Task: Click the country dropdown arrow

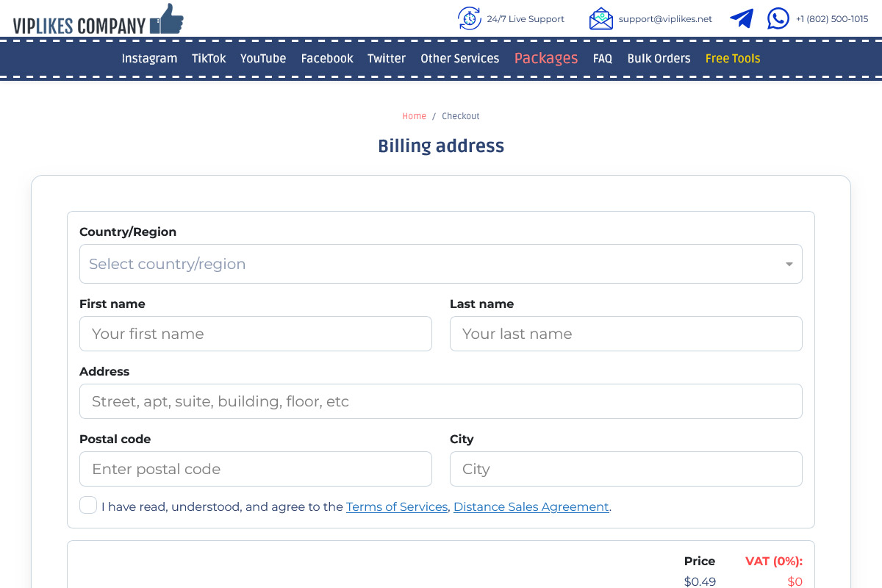Action: (x=789, y=265)
